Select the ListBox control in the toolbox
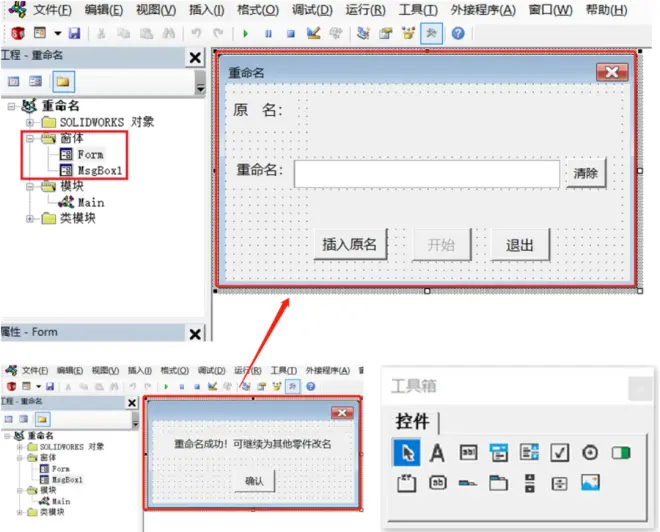 click(529, 452)
